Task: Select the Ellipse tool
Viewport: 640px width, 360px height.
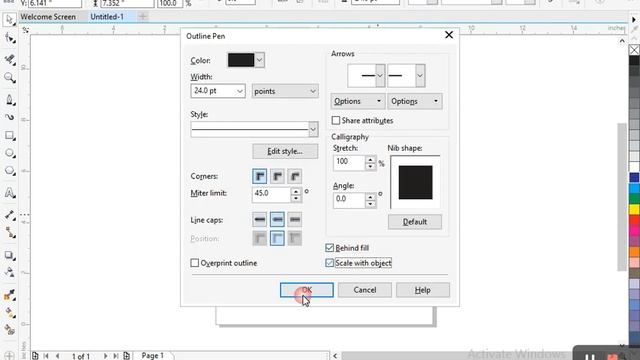Action: 9,153
